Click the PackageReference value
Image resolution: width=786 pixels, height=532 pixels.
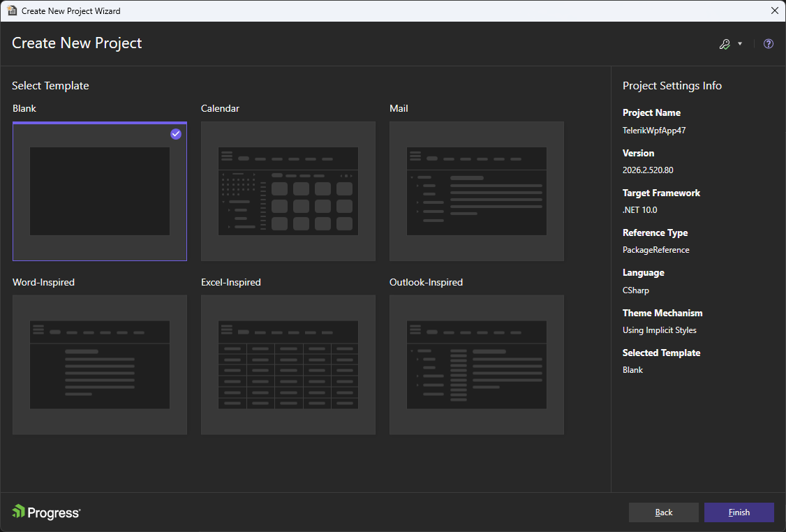click(655, 250)
